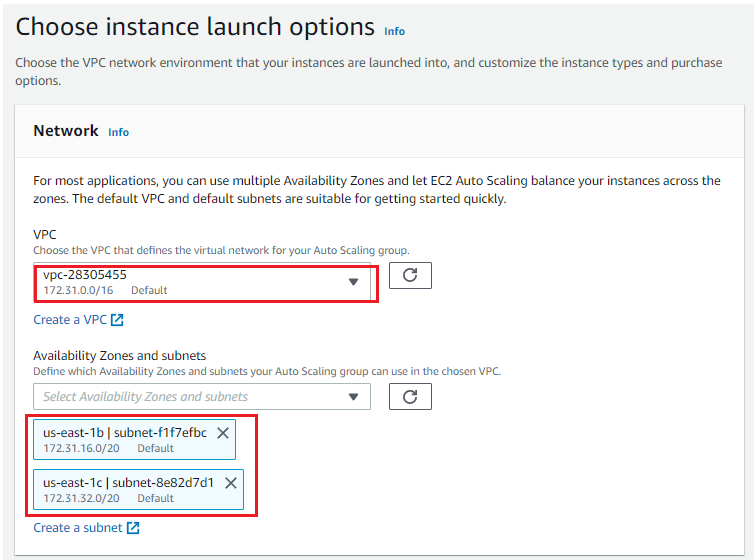This screenshot has width=754, height=560.
Task: Follow the Create a VPC link
Action: point(70,320)
